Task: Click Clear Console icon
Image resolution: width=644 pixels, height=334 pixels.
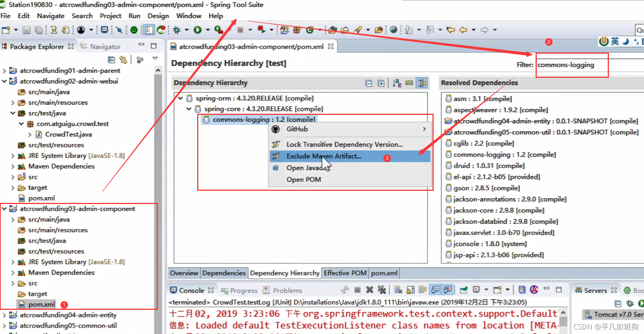Action: [x=398, y=290]
